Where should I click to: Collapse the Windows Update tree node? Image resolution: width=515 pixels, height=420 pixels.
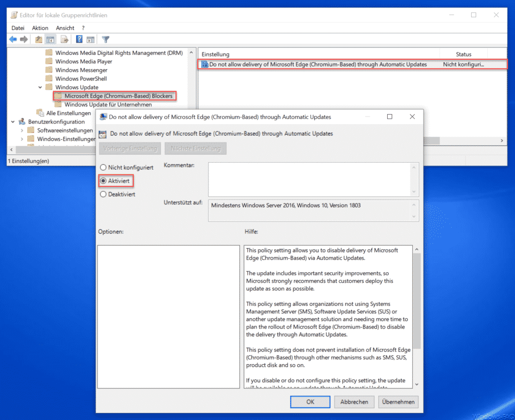40,87
